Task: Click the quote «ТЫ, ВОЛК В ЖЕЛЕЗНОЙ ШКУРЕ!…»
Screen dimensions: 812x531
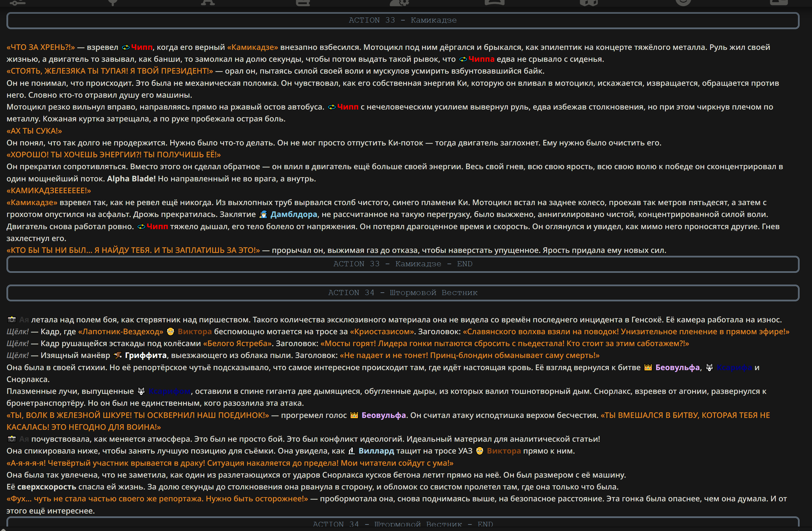Action: 138,415
